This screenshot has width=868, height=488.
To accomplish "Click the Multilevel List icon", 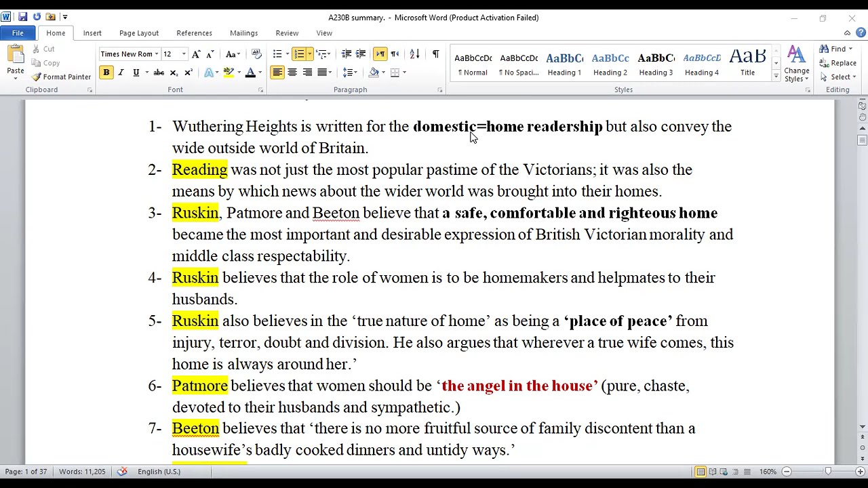I will (323, 54).
